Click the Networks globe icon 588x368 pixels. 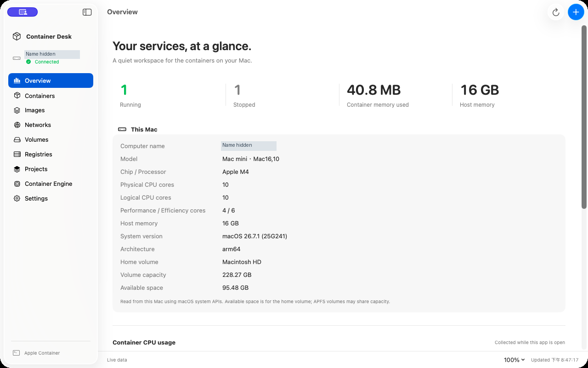coord(17,125)
